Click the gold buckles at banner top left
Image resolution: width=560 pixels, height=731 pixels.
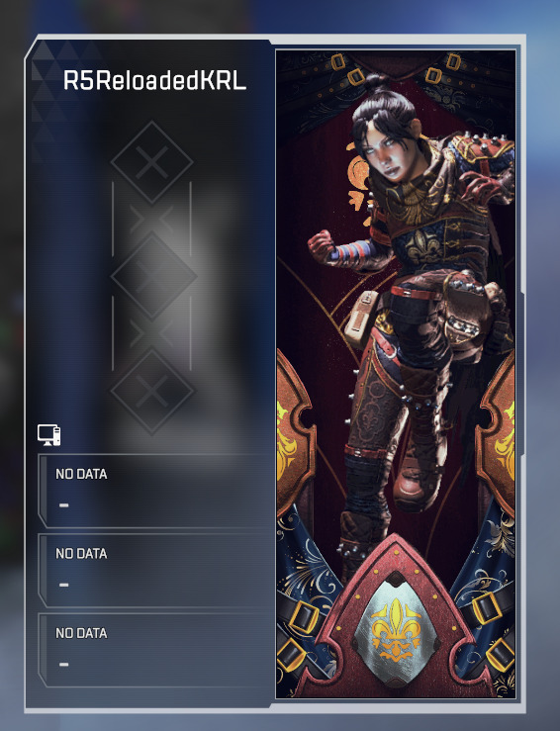[347, 69]
